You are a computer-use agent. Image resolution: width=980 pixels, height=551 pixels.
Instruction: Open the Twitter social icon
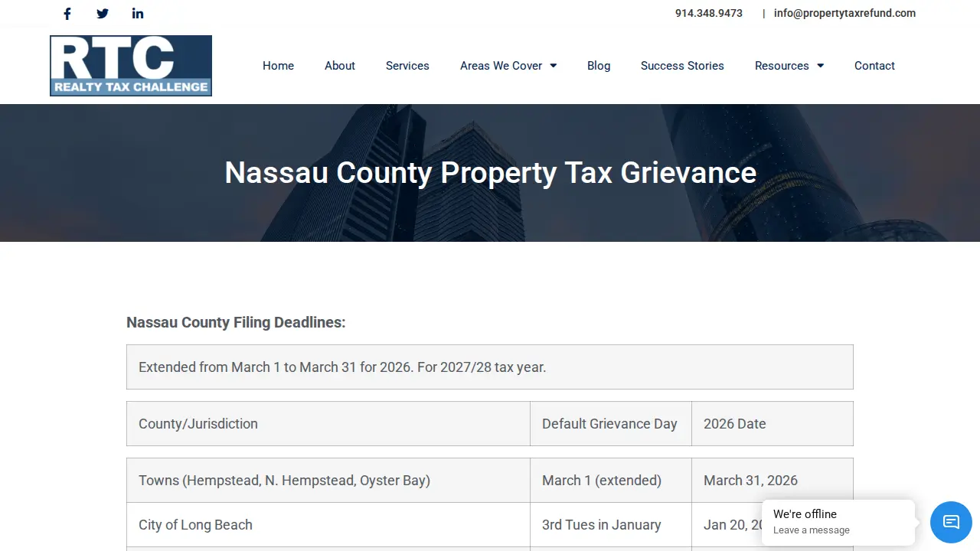103,13
